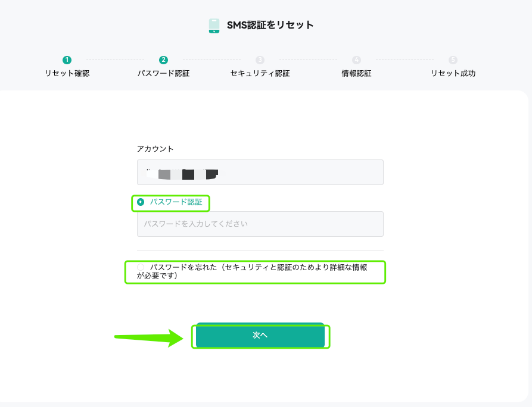Screen dimensions: 532x407
Task: Select the パスワードを忘れた radio option
Action: point(141,267)
